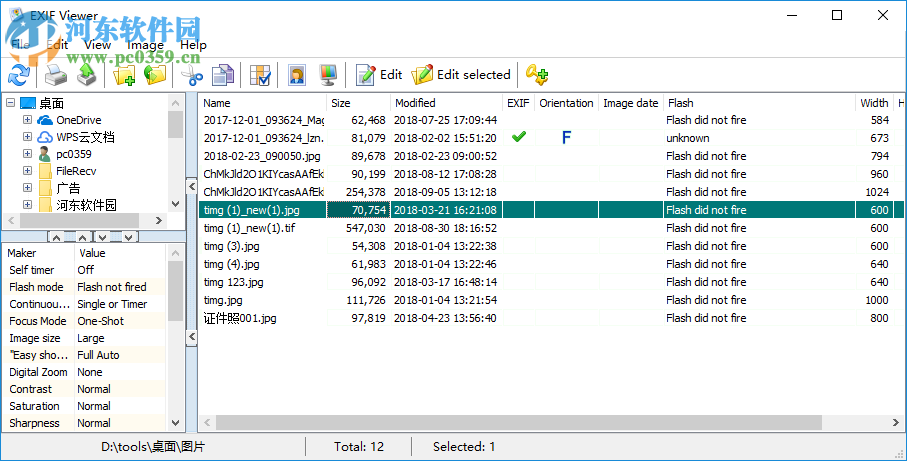Click the color monitor toolbar icon
Image resolution: width=907 pixels, height=461 pixels.
(328, 75)
